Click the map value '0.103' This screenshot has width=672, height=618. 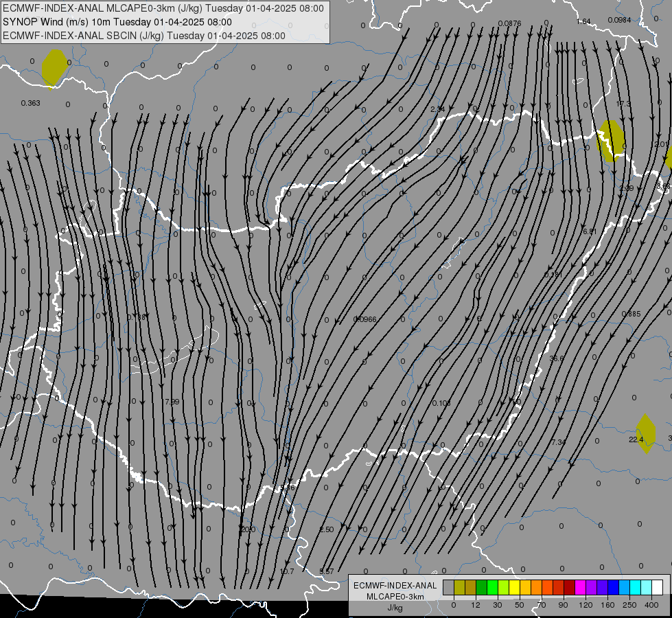[441, 403]
